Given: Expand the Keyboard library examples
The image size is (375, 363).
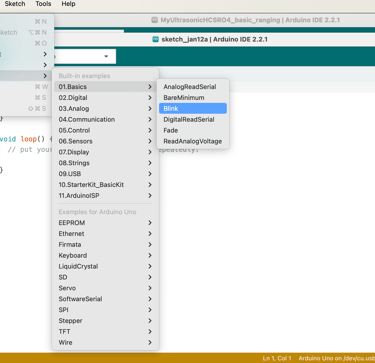Looking at the screenshot, I should 105,255.
